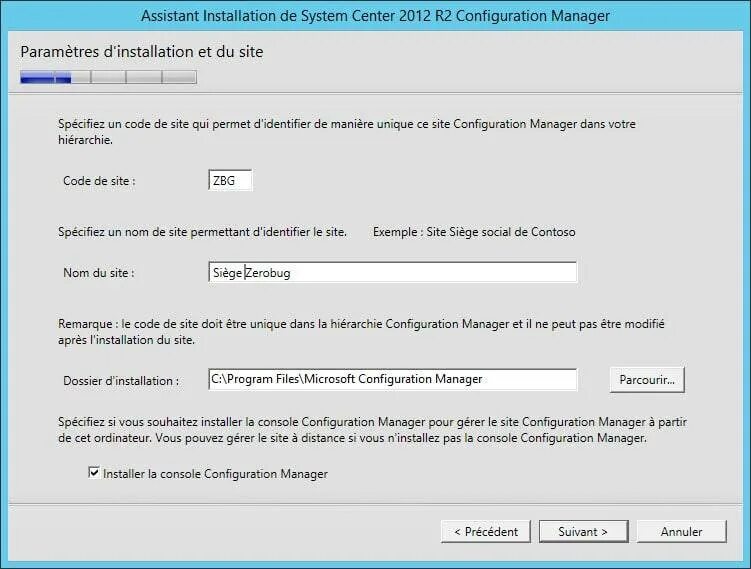Open the Parcourir... folder browser

(x=646, y=380)
